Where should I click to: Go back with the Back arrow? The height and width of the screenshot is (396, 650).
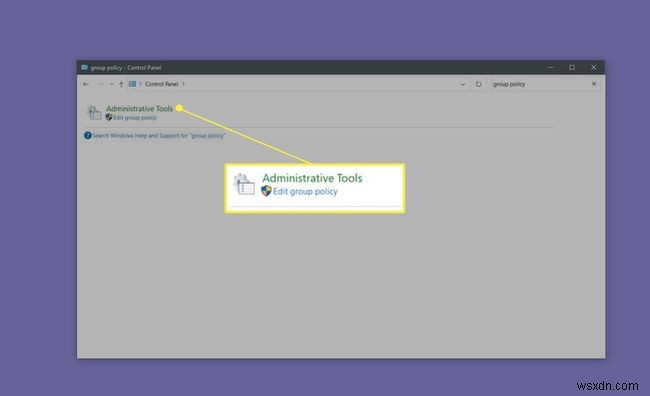[x=86, y=84]
